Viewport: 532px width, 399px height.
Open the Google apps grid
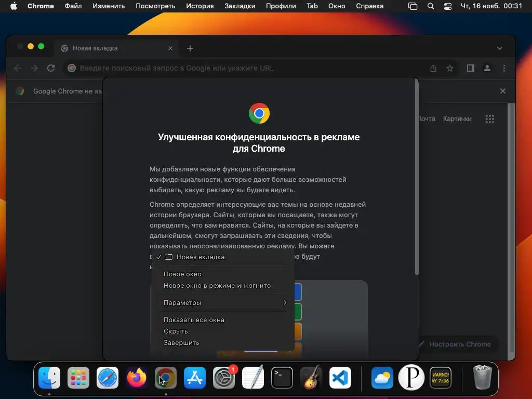490,119
